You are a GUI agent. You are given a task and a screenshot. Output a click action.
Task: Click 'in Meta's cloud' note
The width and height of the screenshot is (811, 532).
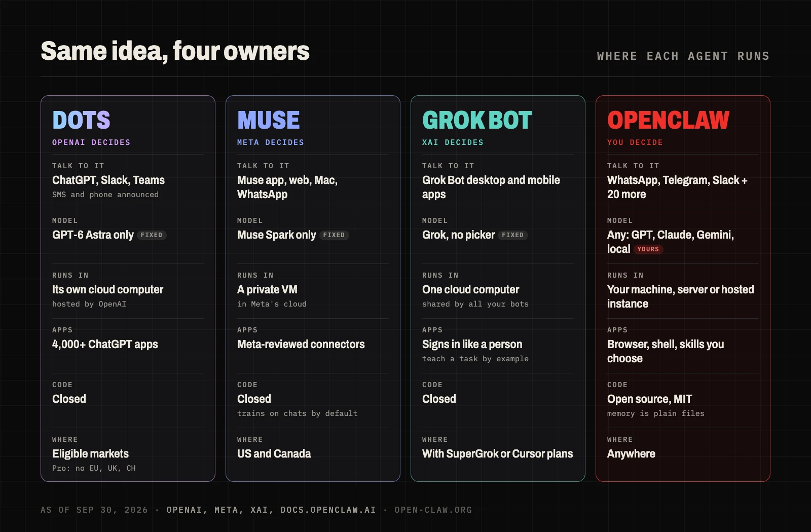272,304
